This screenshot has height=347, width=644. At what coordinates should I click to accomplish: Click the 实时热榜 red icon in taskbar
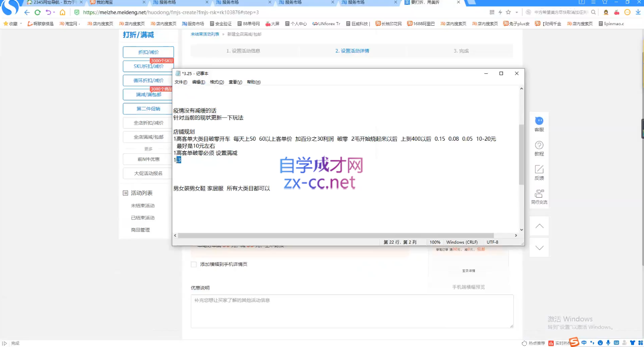[x=551, y=344]
